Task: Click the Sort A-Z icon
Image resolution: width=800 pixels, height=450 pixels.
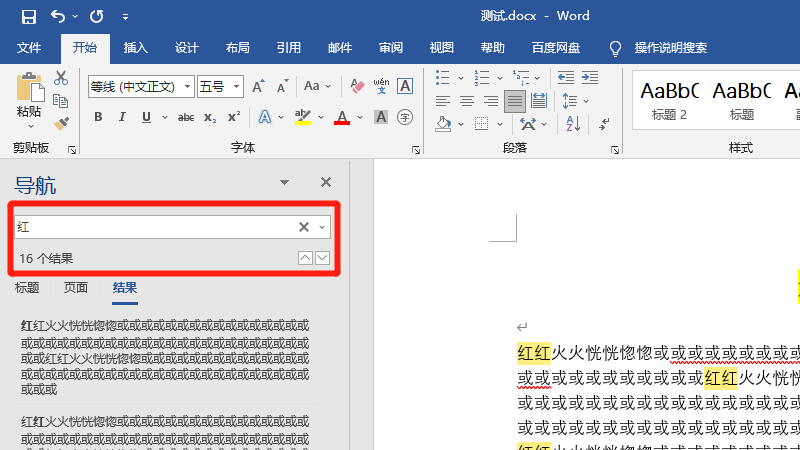Action: point(571,124)
